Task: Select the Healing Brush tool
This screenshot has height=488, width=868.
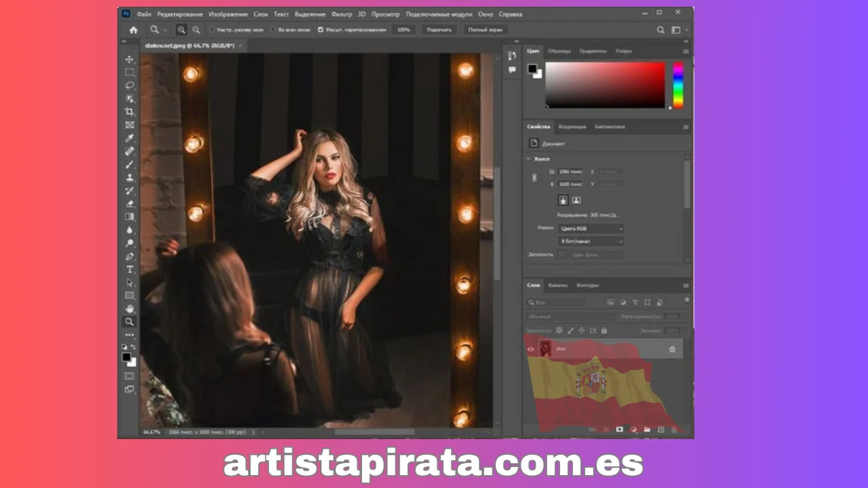Action: [x=130, y=151]
